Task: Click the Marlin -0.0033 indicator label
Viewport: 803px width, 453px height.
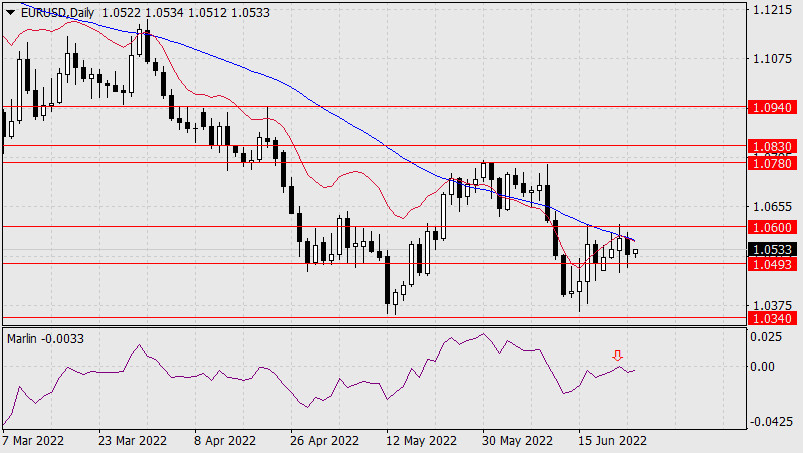Action: (45, 339)
